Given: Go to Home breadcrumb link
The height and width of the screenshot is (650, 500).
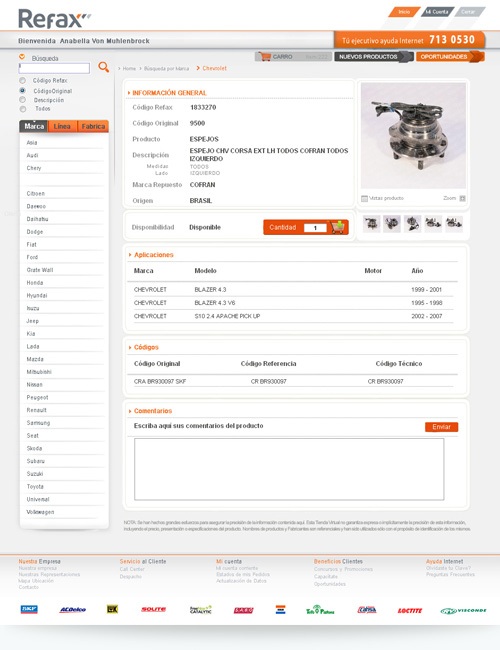Looking at the screenshot, I should [x=129, y=68].
